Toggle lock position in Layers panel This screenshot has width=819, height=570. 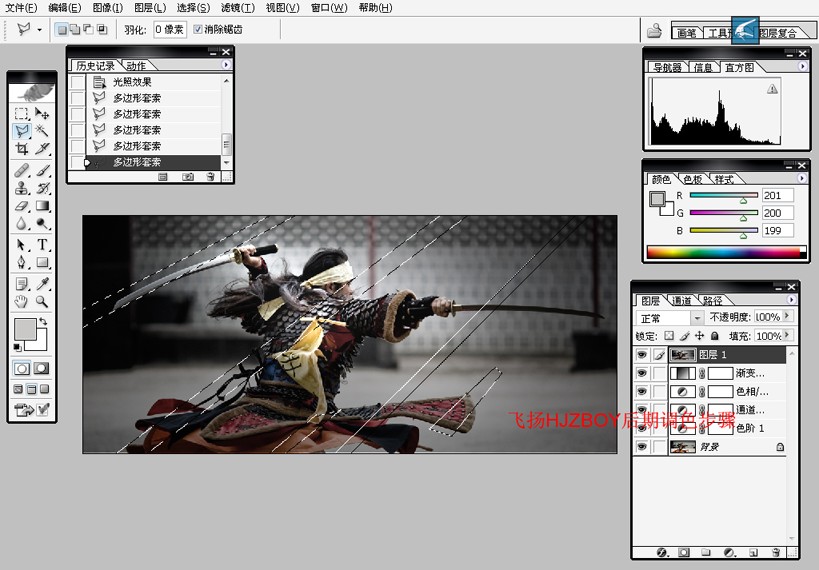point(699,336)
